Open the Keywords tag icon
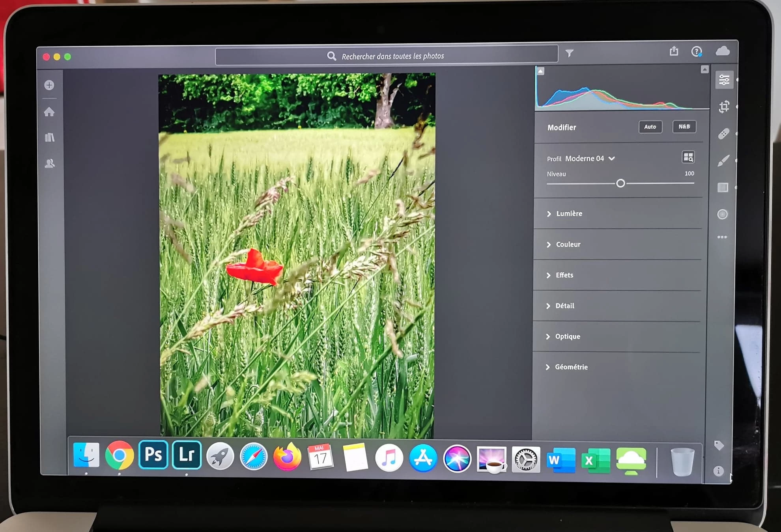This screenshot has width=781, height=532. pos(719,445)
